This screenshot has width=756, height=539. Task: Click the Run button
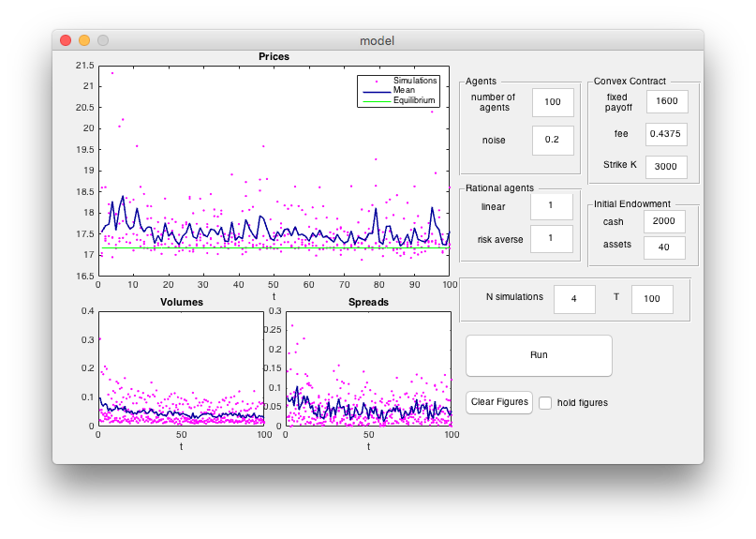click(x=539, y=355)
